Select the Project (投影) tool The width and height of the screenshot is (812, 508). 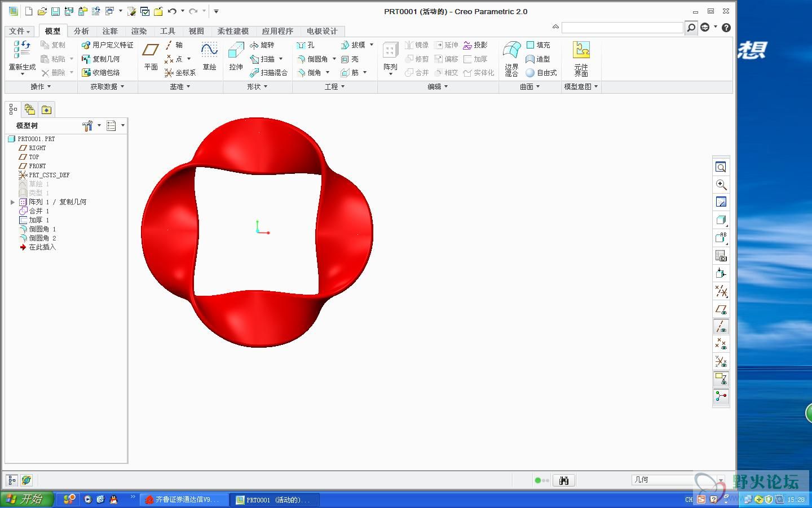(x=475, y=45)
